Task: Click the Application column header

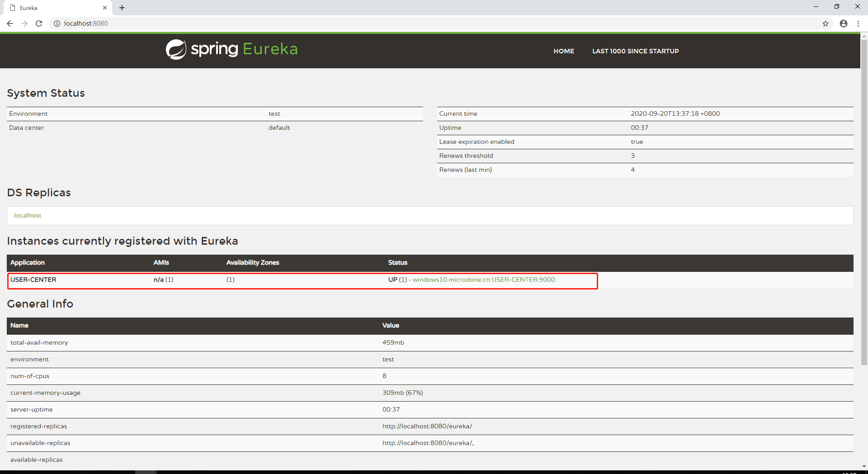Action: pyautogui.click(x=28, y=262)
